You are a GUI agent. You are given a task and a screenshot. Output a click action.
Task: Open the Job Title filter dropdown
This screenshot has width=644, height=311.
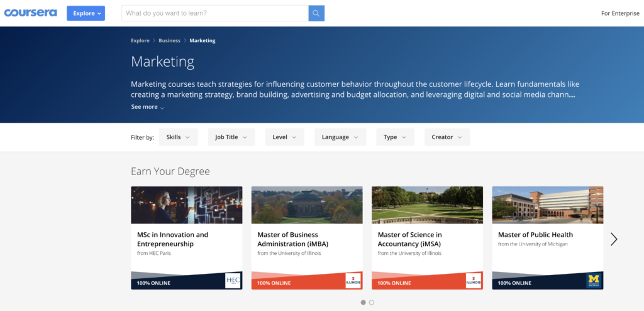231,137
